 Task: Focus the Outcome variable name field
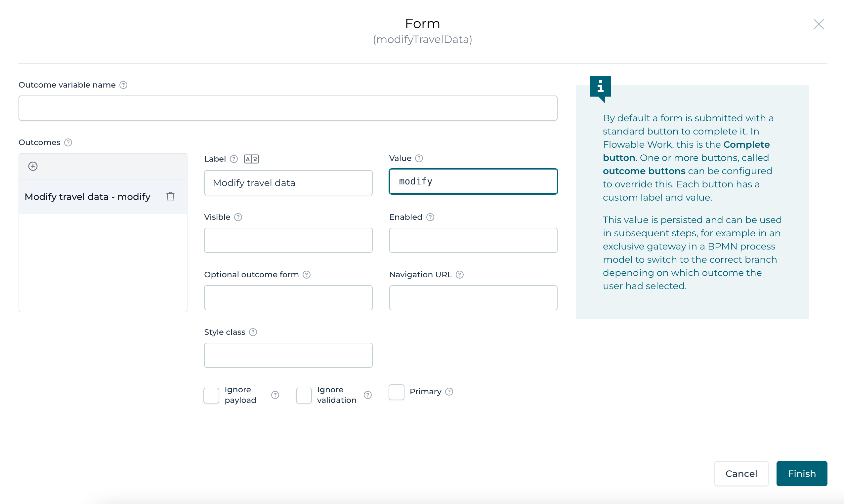(288, 108)
